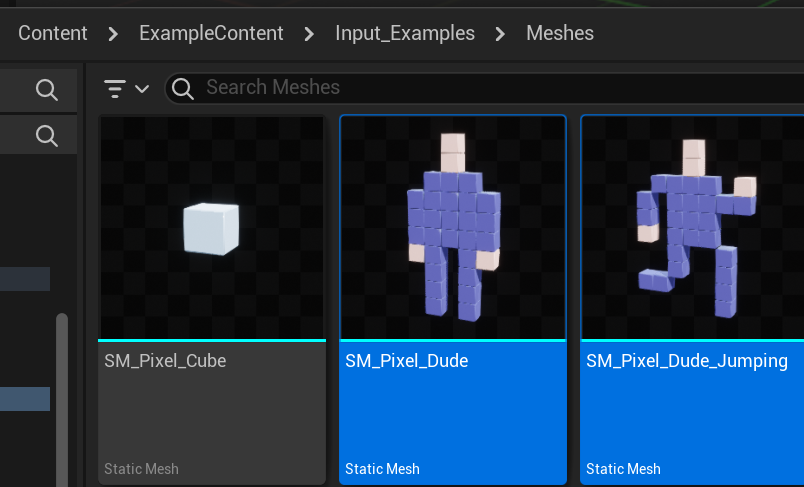Select the SM_Pixel_Dude_Jumping thumbnail
This screenshot has height=487, width=804.
click(x=693, y=228)
